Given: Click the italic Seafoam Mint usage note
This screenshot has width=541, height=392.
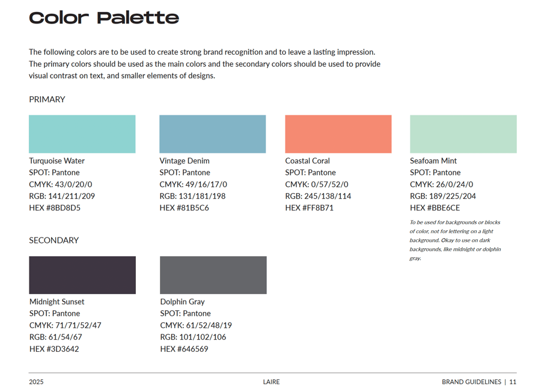Looking at the screenshot, I should click(x=455, y=240).
